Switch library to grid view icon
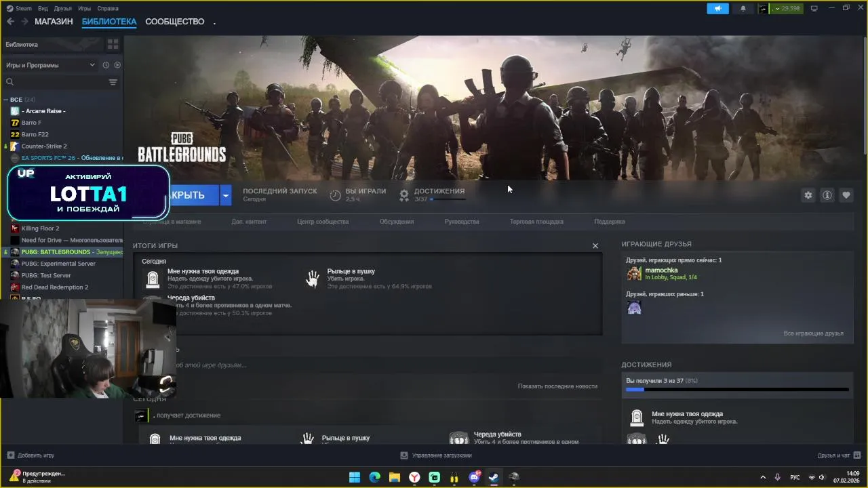 [x=113, y=44]
